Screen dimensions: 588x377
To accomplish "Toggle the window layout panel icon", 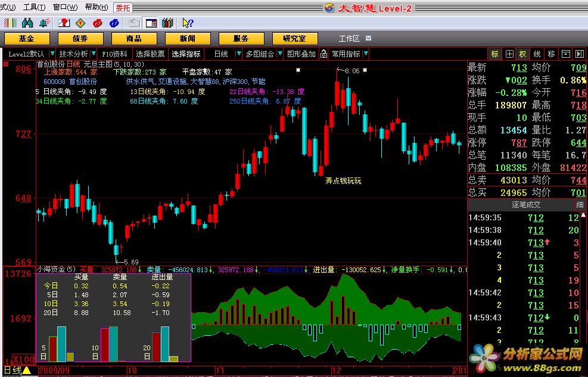I will point(151,23).
